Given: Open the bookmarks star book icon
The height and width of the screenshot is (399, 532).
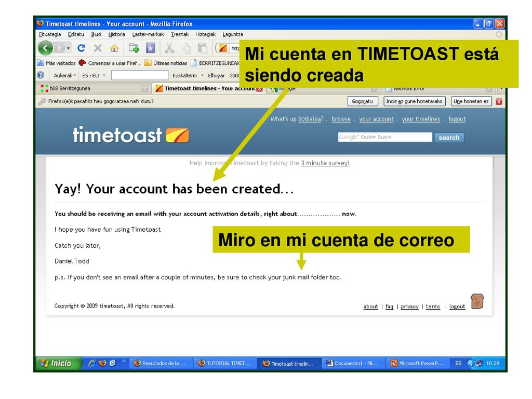Looking at the screenshot, I should point(151,48).
